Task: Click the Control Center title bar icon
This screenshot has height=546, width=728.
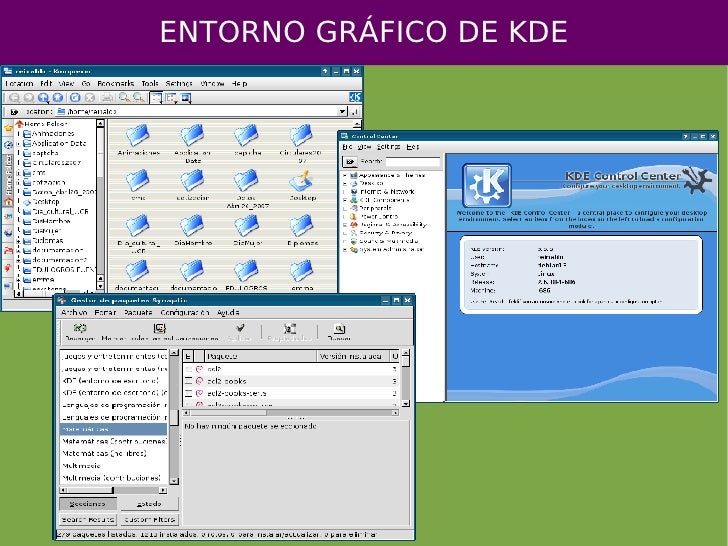Action: 344,136
